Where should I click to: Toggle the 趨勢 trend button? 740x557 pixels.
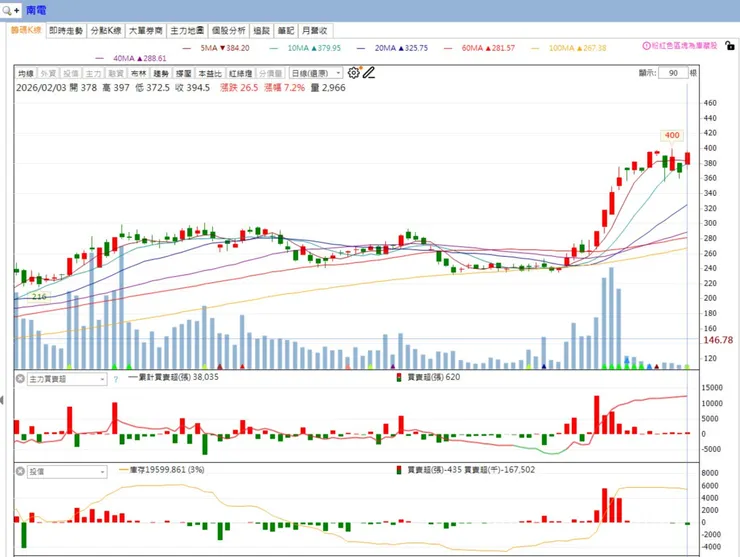click(x=161, y=73)
